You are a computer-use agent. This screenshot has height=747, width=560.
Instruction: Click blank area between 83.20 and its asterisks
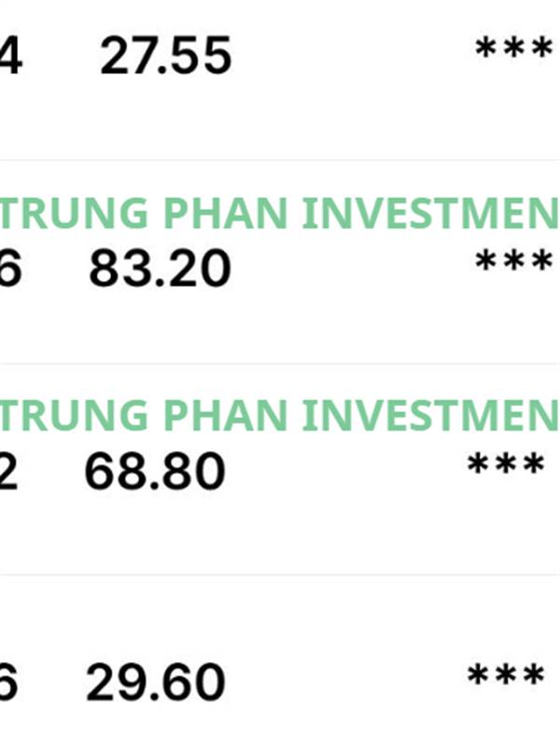[355, 270]
